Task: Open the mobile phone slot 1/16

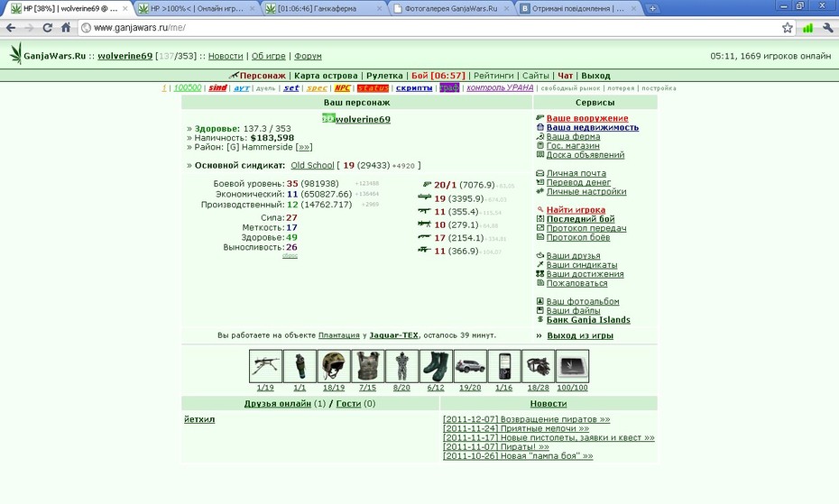Action: click(x=504, y=366)
